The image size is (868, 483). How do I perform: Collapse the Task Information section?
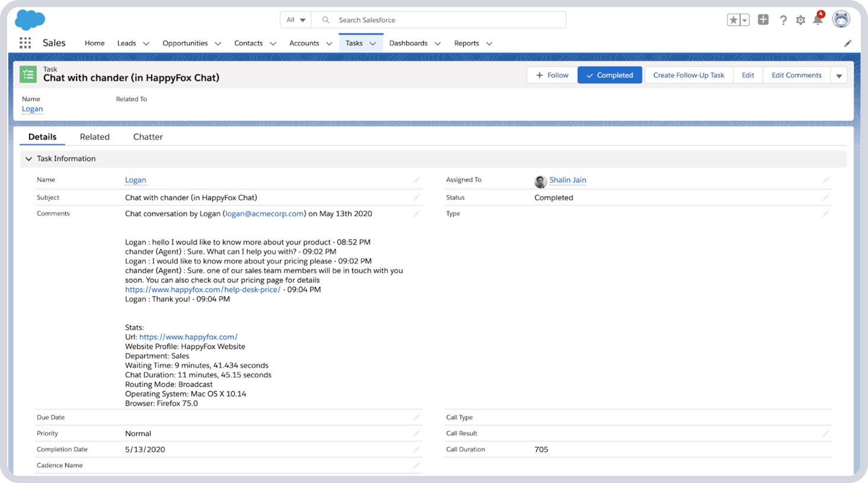[x=28, y=159]
